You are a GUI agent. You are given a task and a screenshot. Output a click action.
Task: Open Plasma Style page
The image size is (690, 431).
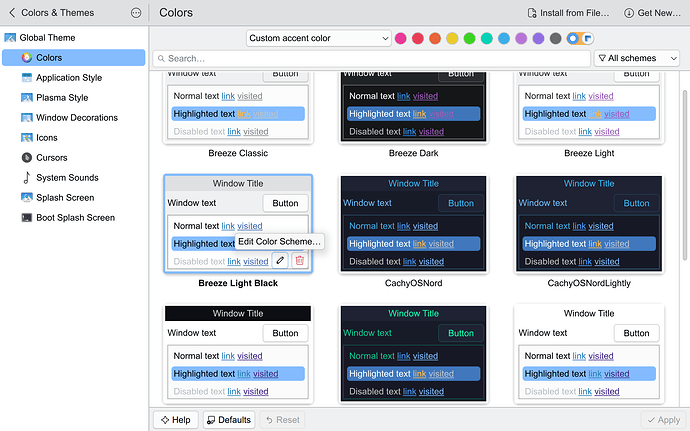tap(73, 98)
